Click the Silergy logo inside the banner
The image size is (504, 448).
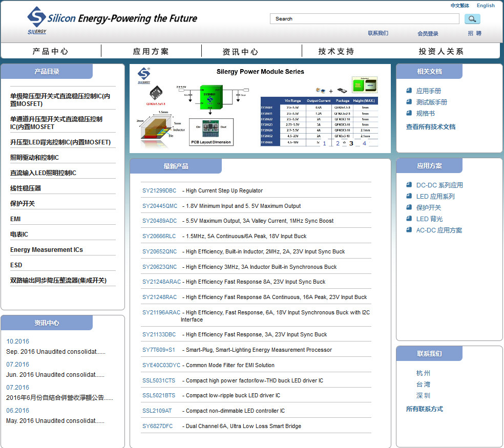pyautogui.click(x=144, y=76)
